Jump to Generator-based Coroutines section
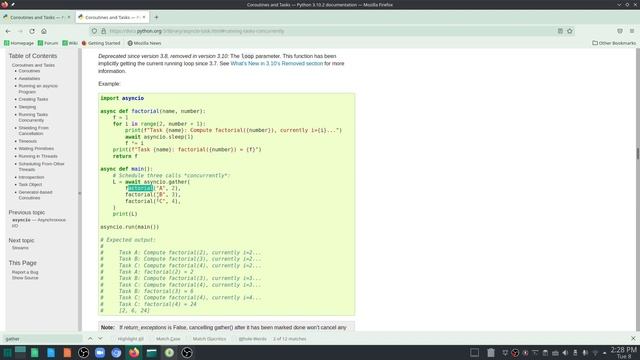640x360 pixels. 35,195
